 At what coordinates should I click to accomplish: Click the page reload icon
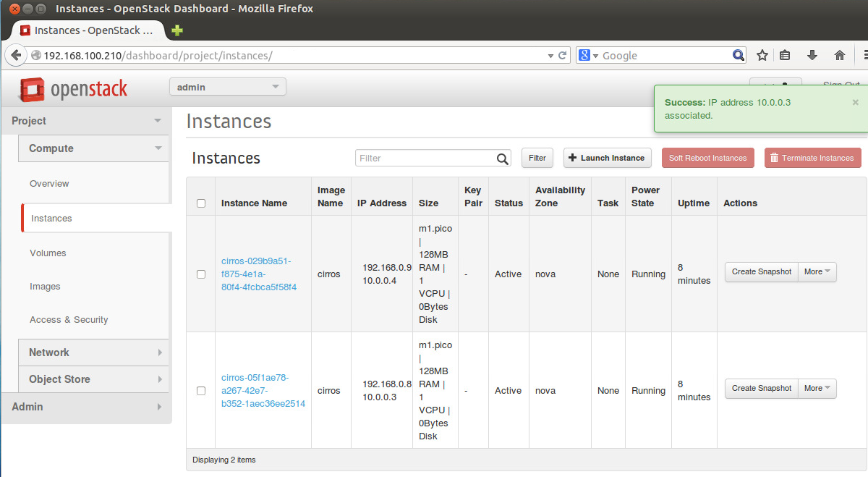pyautogui.click(x=561, y=55)
